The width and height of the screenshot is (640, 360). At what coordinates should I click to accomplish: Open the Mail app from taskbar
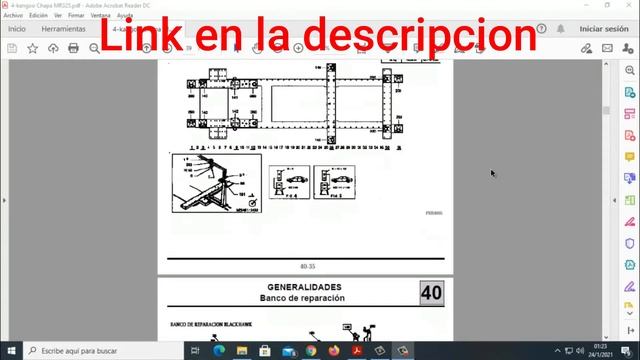coord(288,351)
